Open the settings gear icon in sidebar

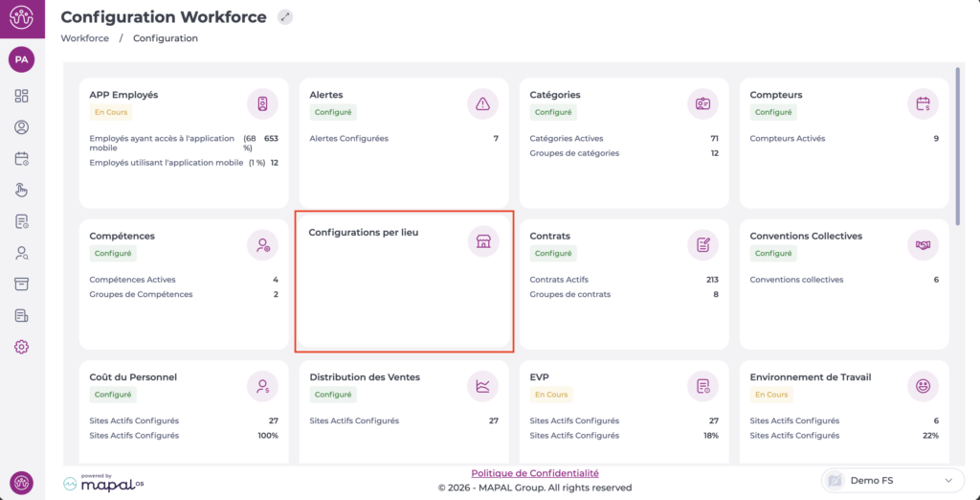pos(21,347)
